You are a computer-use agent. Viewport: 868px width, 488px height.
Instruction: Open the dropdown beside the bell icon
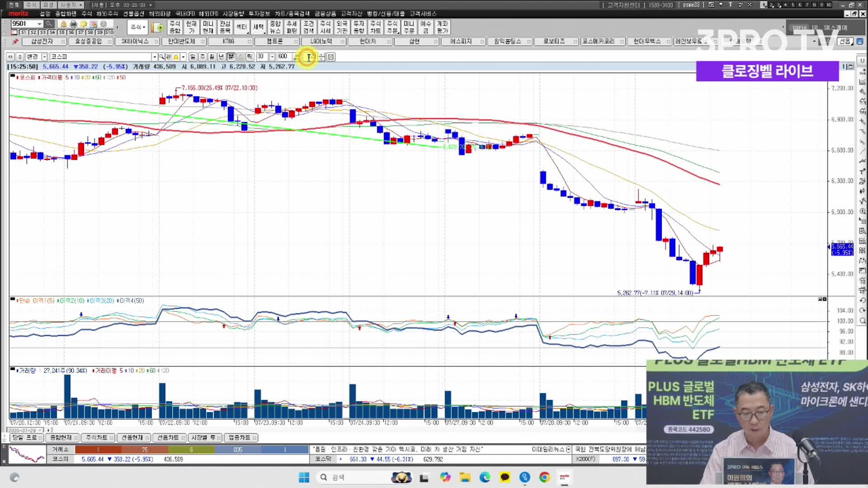[183, 57]
